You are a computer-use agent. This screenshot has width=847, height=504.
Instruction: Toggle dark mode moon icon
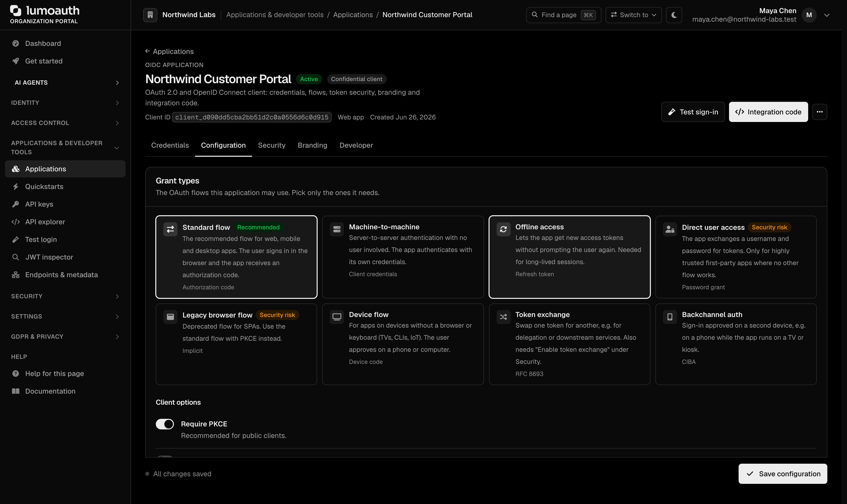point(674,15)
